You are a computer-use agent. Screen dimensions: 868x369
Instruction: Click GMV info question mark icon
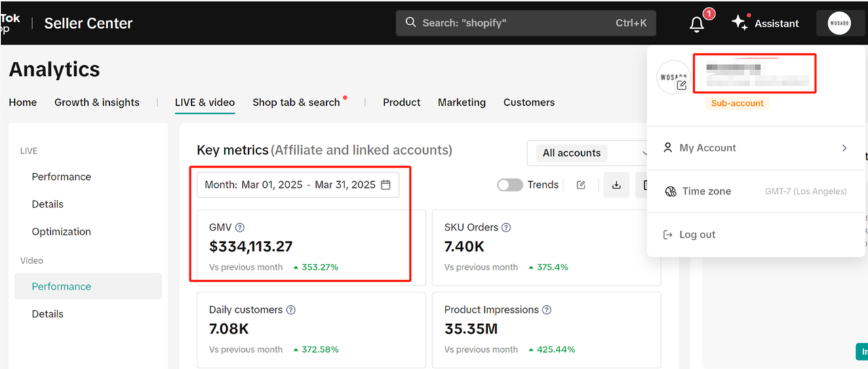[239, 228]
